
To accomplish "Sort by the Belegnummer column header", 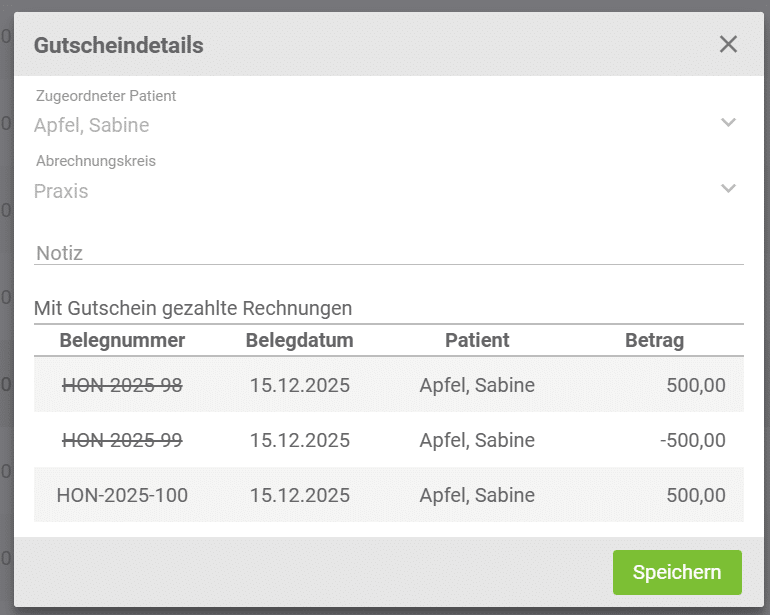I will tap(122, 340).
